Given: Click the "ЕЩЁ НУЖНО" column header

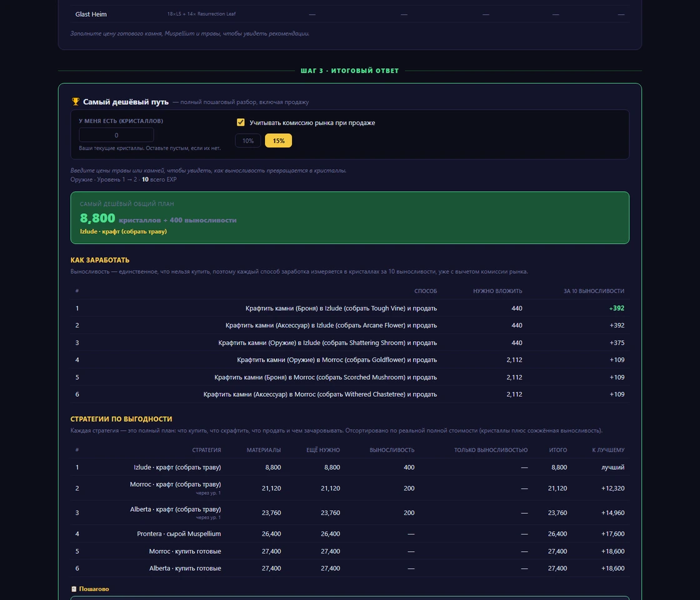Looking at the screenshot, I should coord(323,450).
